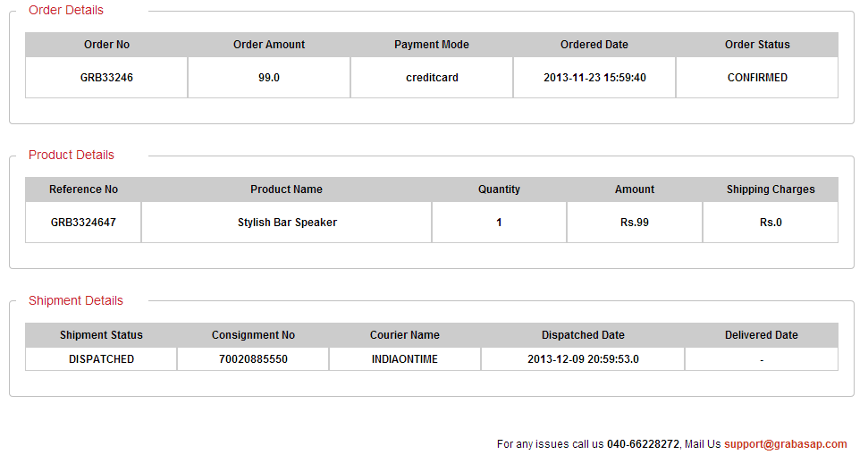Image resolution: width=868 pixels, height=463 pixels.
Task: Click dispatched date 2013-12-09 20:59:53.0
Action: click(x=583, y=359)
